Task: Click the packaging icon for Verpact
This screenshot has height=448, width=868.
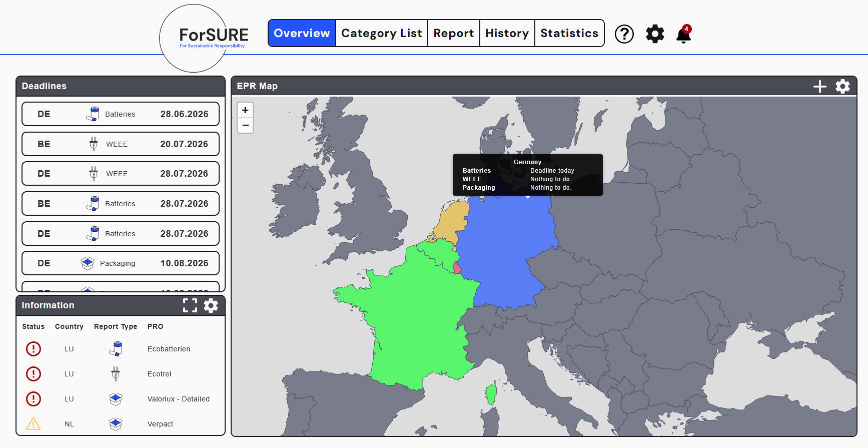Action: coord(116,424)
